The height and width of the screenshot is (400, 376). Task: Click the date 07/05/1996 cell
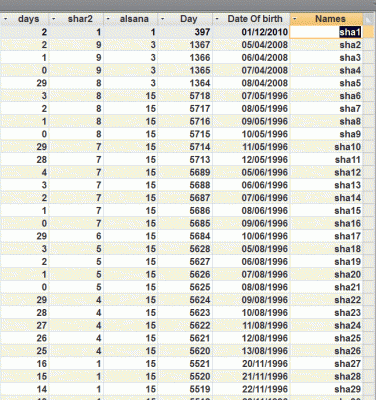pos(251,96)
